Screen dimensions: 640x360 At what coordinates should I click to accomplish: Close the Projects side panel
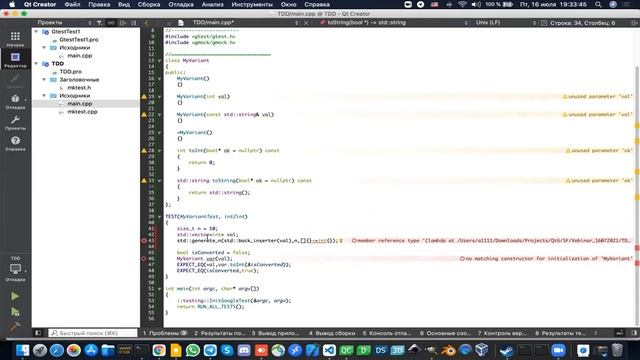(x=133, y=23)
